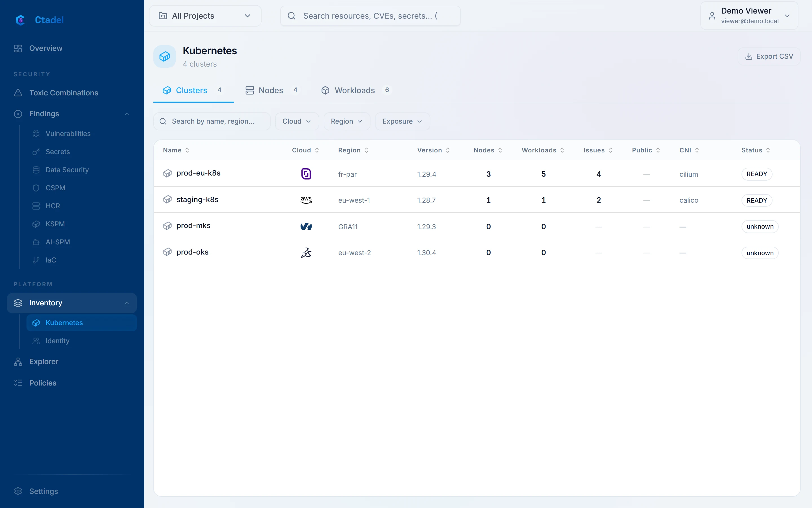Sort by the Status column header
The image size is (812, 508).
point(756,150)
